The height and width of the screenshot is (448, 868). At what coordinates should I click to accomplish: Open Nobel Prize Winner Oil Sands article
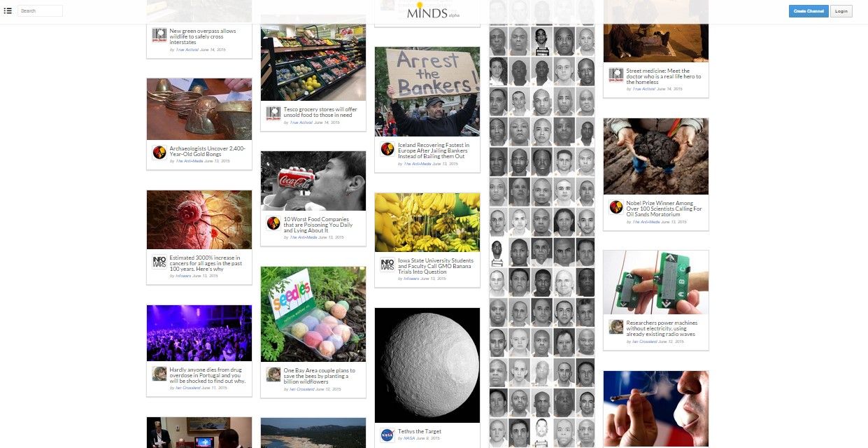(x=664, y=209)
